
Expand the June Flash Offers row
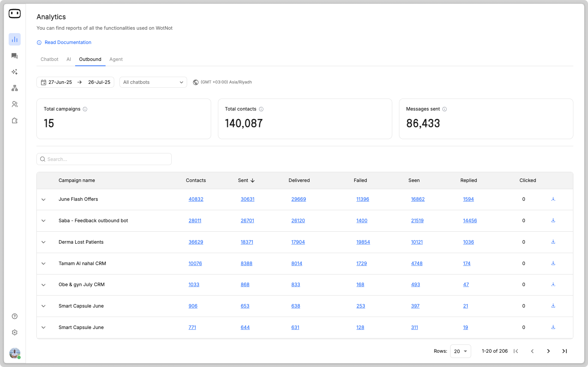pyautogui.click(x=44, y=199)
